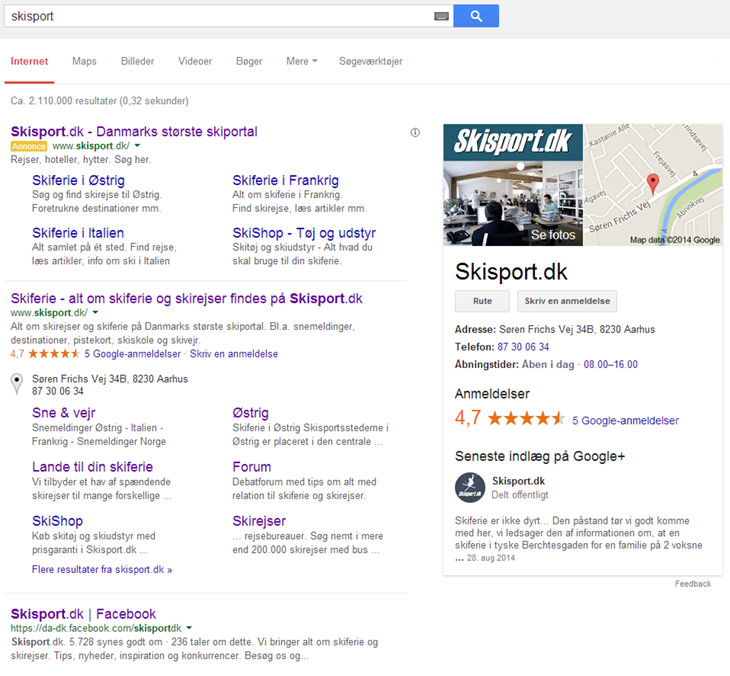Open the Skiferie - alt om skiferie result title
The width and height of the screenshot is (730, 676).
(x=187, y=298)
